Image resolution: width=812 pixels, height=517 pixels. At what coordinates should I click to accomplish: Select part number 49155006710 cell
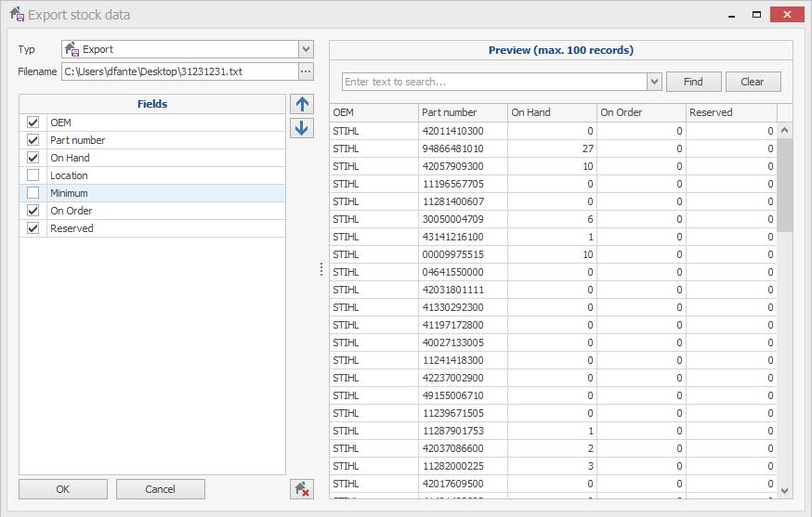click(x=463, y=395)
